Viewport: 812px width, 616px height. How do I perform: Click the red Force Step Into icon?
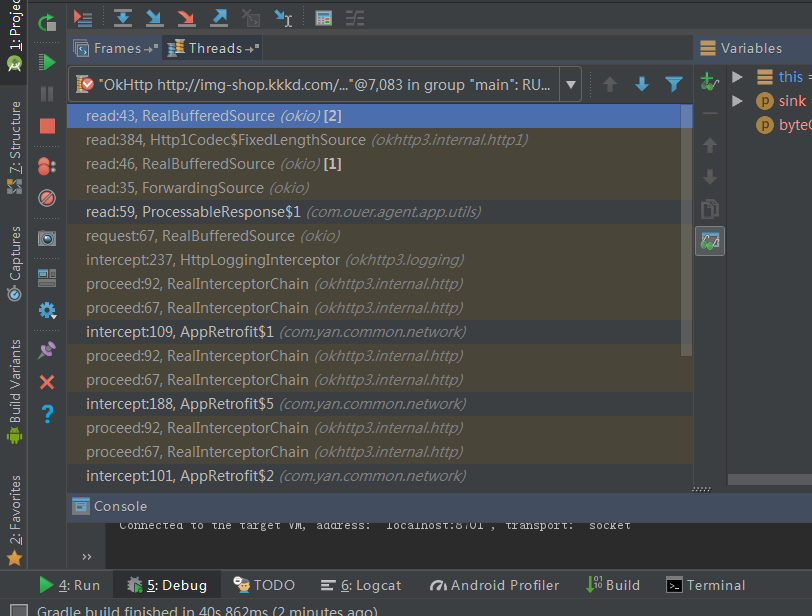186,18
